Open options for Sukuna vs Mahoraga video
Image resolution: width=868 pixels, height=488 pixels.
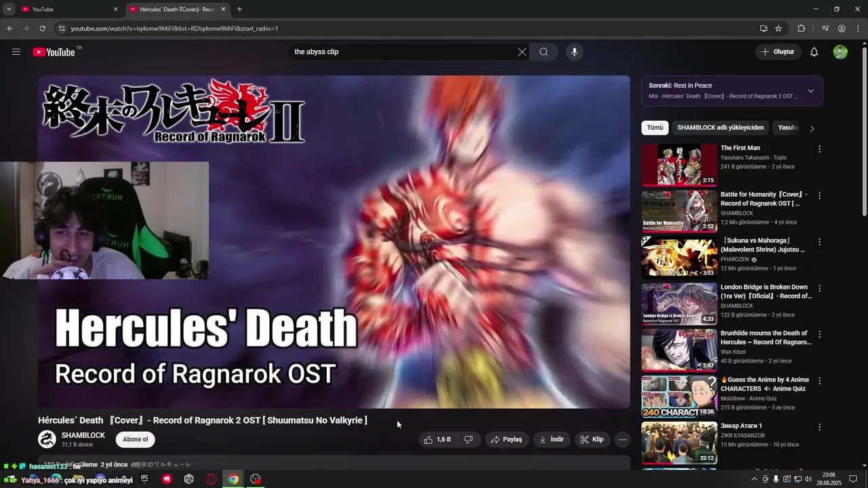(819, 242)
